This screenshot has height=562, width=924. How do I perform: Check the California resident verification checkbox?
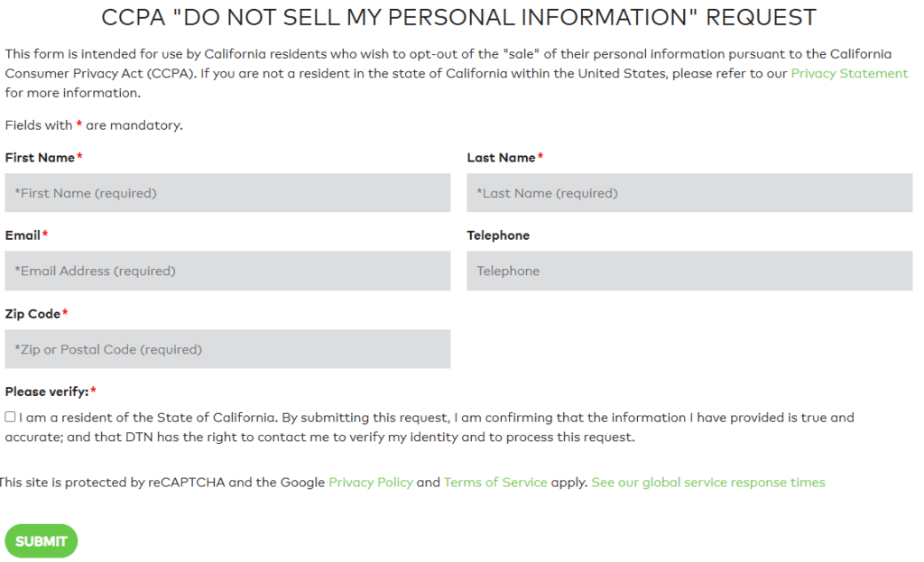pyautogui.click(x=10, y=416)
